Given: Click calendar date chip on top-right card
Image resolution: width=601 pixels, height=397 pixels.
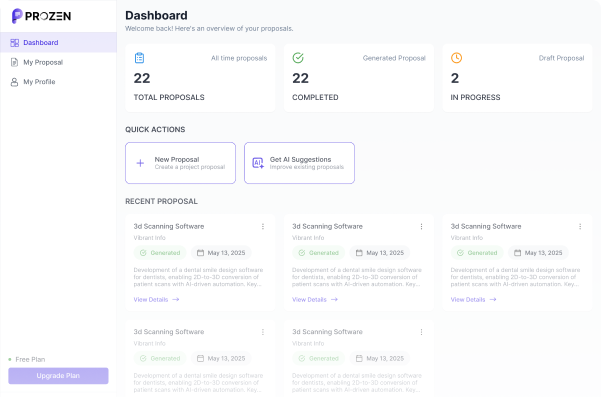Looking at the screenshot, I should point(539,253).
